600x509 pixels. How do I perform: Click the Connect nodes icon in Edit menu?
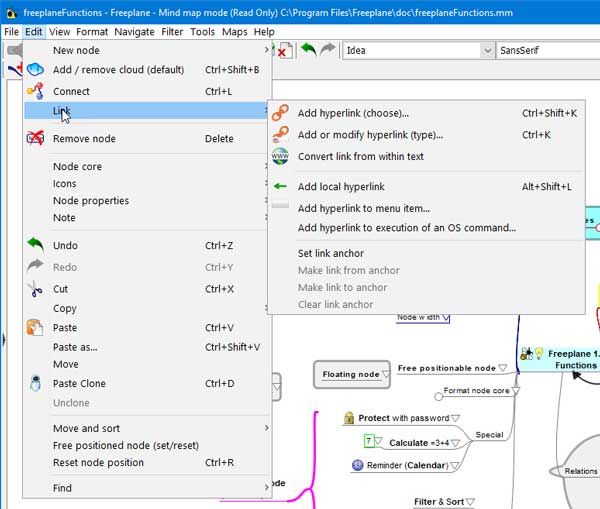tap(35, 91)
